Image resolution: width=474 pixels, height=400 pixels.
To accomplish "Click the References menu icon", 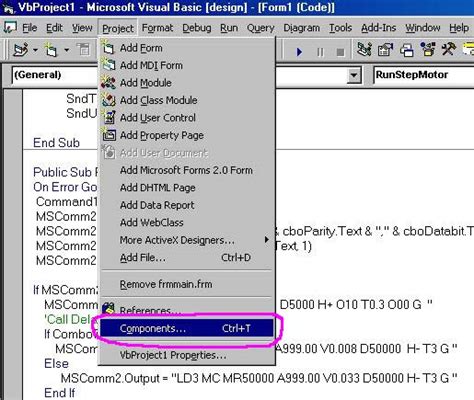I will [108, 309].
